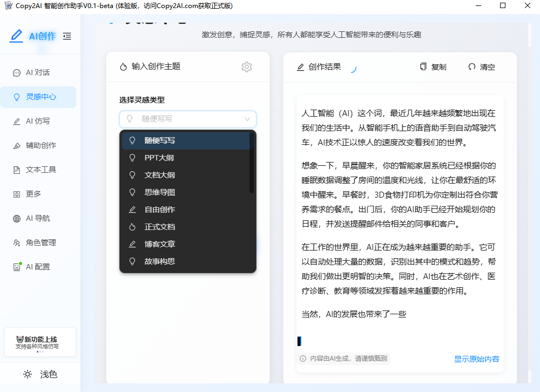Viewport: 540px width, 392px height.
Task: Click the dropdown list's vertical scrollbar
Action: pyautogui.click(x=252, y=163)
